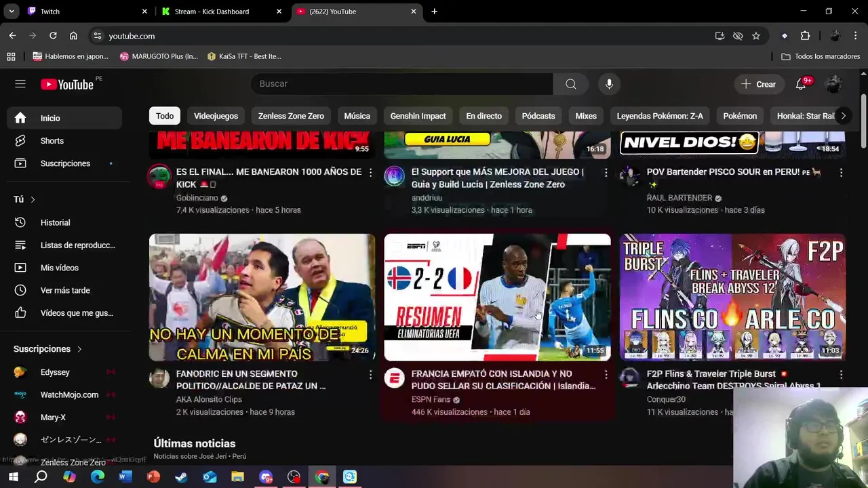This screenshot has height=488, width=868.
Task: Open the WatchMojo.com channel subscription
Action: (x=65, y=394)
